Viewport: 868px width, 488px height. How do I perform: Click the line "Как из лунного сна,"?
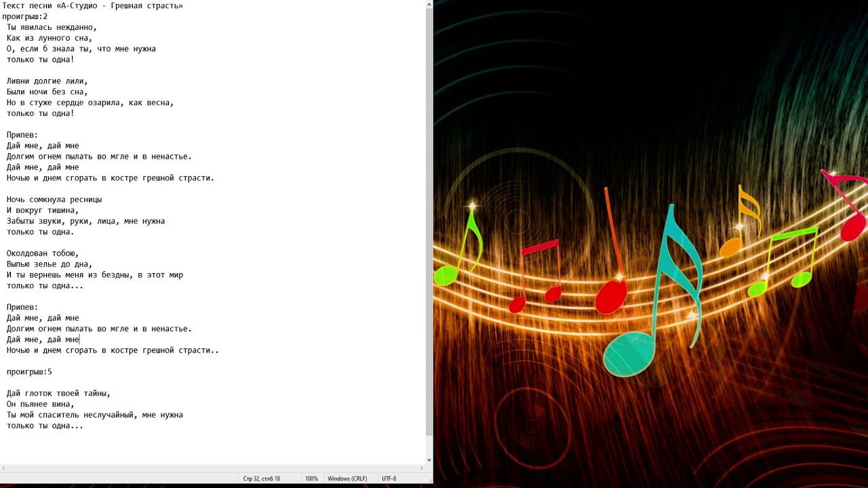pyautogui.click(x=50, y=38)
